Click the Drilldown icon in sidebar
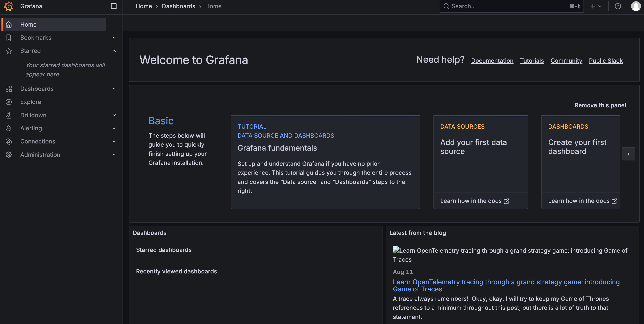 [x=9, y=115]
